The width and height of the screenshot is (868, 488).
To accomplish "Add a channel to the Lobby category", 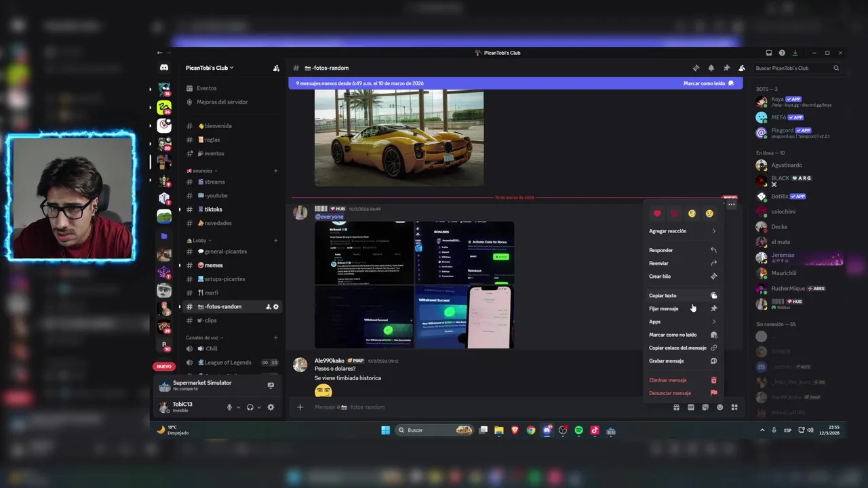I will pos(276,241).
